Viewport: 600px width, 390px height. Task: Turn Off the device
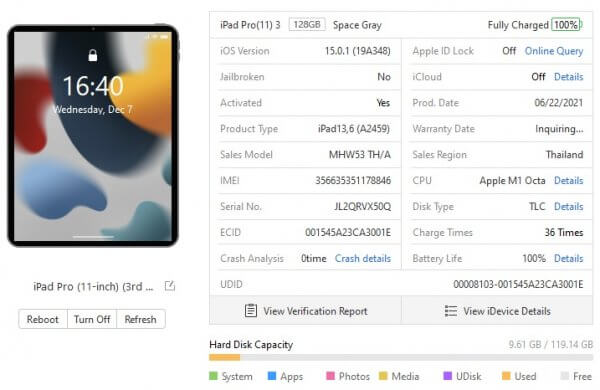92,319
